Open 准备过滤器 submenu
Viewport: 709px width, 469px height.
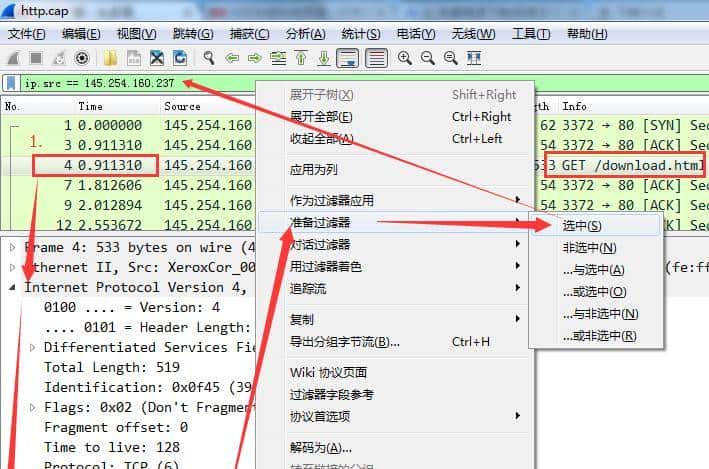[x=395, y=222]
